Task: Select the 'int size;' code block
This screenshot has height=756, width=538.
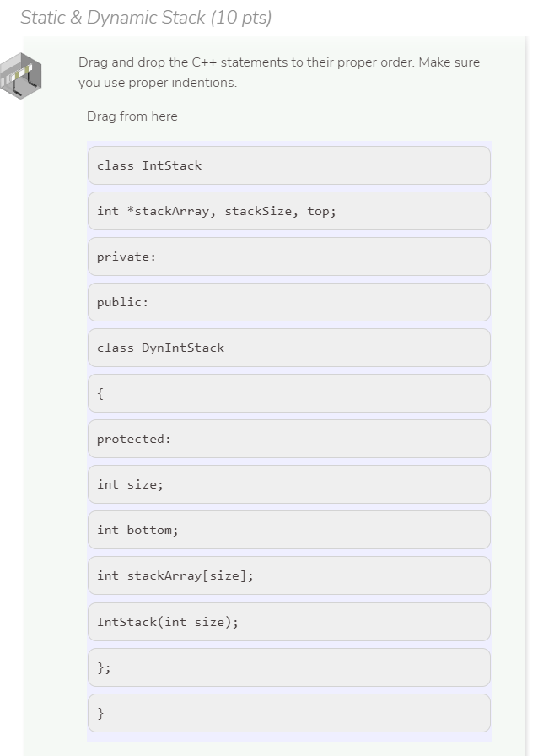Action: [288, 484]
